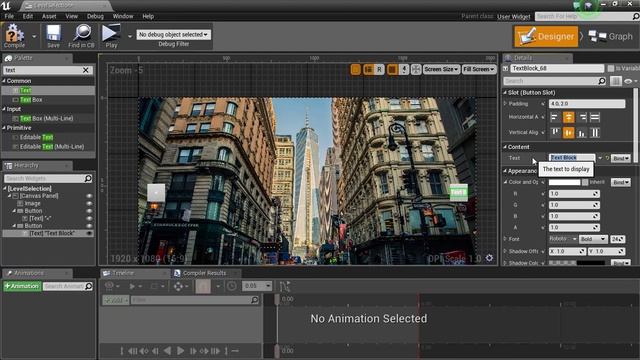
Task: Click the Compile blueprint icon
Action: click(14, 33)
